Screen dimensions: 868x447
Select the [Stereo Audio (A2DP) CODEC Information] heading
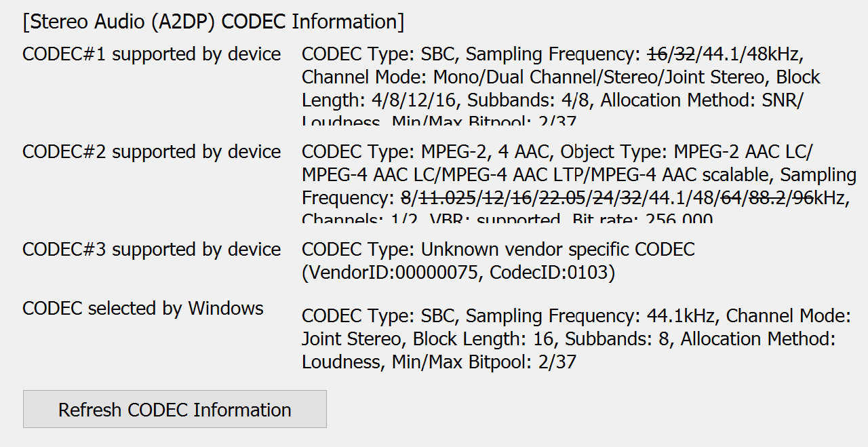[214, 21]
